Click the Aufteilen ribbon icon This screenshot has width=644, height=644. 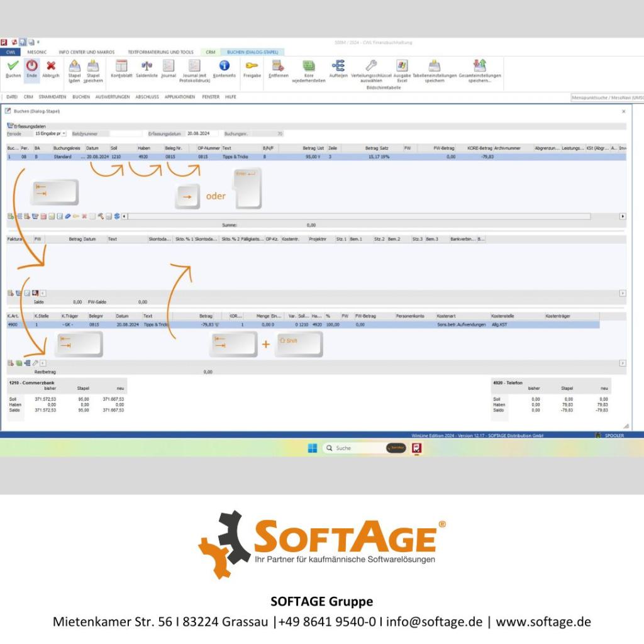(x=338, y=69)
